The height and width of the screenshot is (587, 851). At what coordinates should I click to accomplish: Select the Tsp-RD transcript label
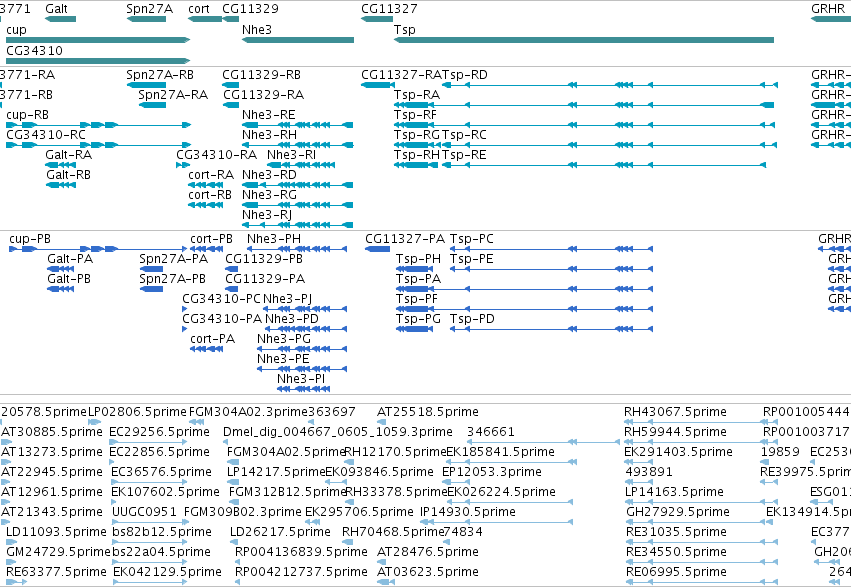(x=465, y=75)
